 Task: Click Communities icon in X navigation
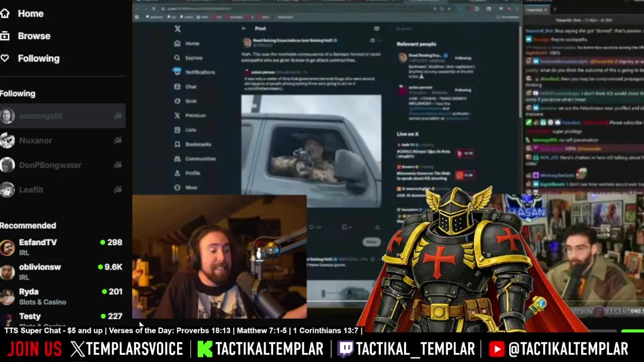177,158
